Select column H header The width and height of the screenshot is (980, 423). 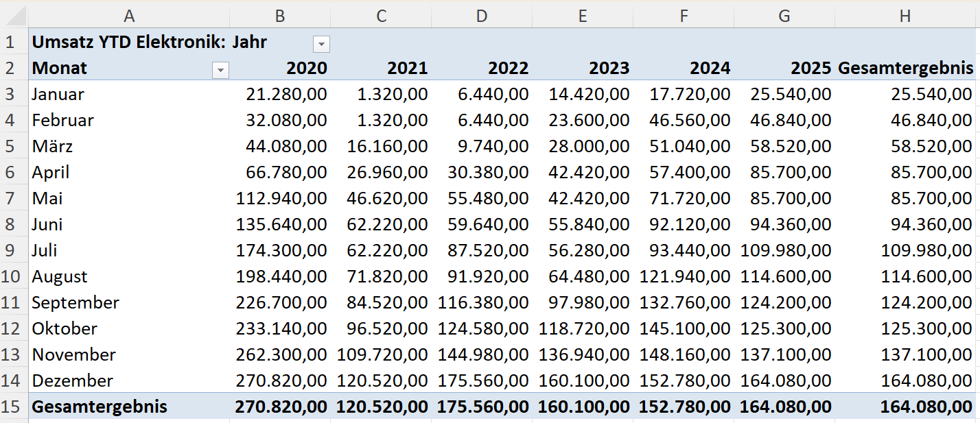[905, 16]
